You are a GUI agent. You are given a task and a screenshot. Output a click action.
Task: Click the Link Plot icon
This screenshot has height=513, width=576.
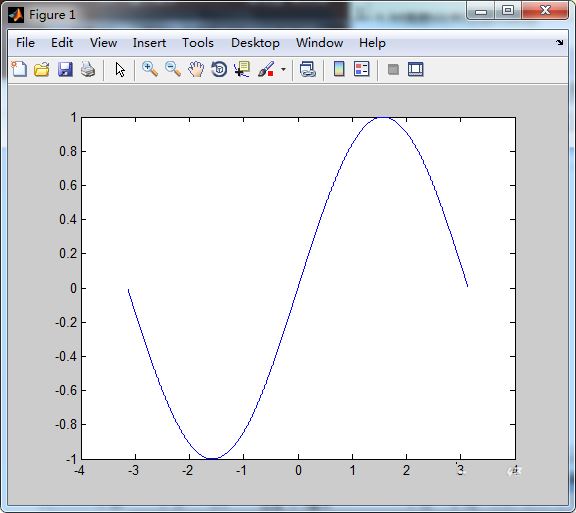pyautogui.click(x=307, y=69)
